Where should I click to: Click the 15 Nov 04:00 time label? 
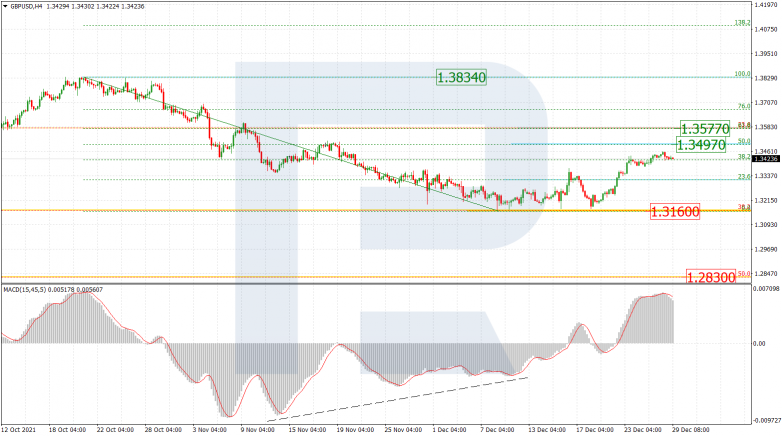pos(307,430)
